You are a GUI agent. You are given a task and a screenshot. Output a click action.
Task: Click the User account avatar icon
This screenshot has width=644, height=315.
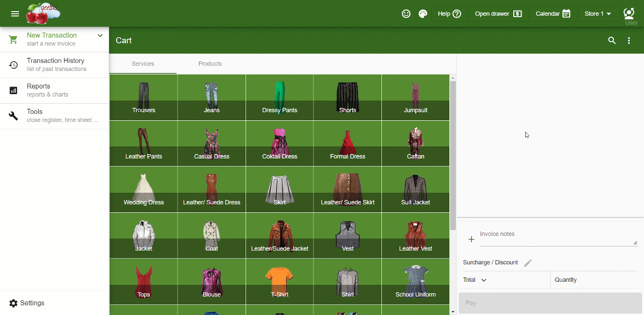tap(629, 14)
